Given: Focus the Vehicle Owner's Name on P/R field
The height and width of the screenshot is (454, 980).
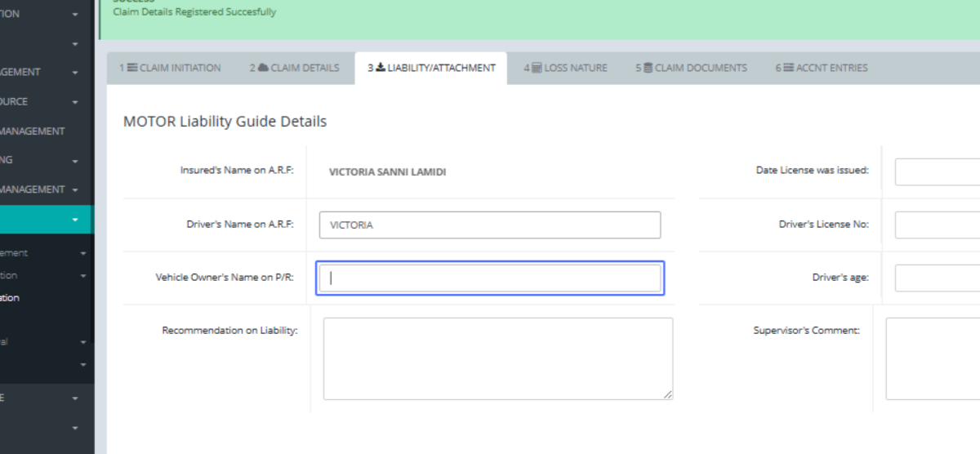Looking at the screenshot, I should pos(489,278).
